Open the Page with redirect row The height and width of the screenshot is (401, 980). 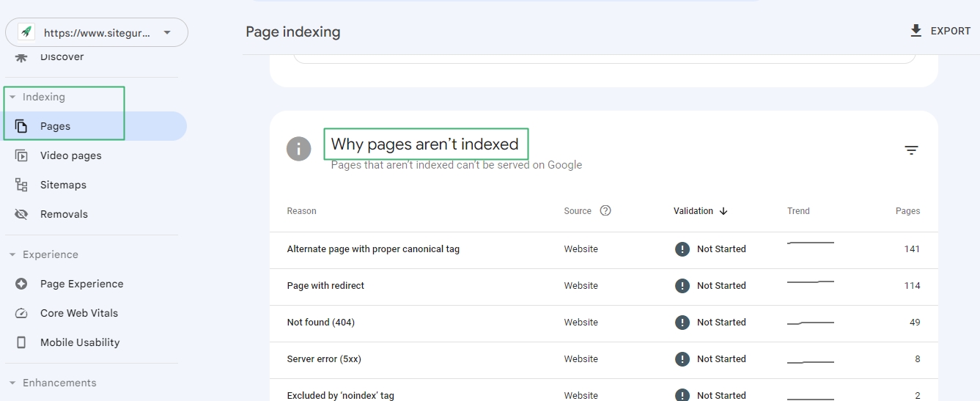604,287
